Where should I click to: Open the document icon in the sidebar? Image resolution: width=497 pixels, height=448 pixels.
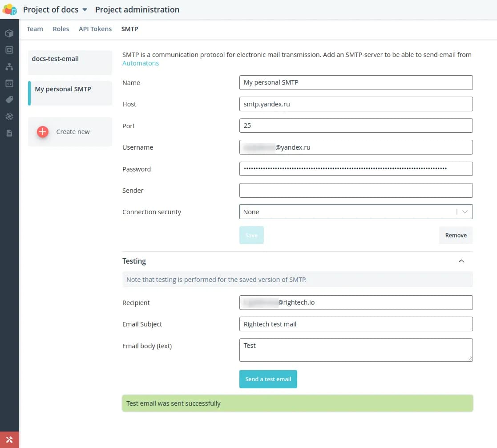pyautogui.click(x=9, y=133)
